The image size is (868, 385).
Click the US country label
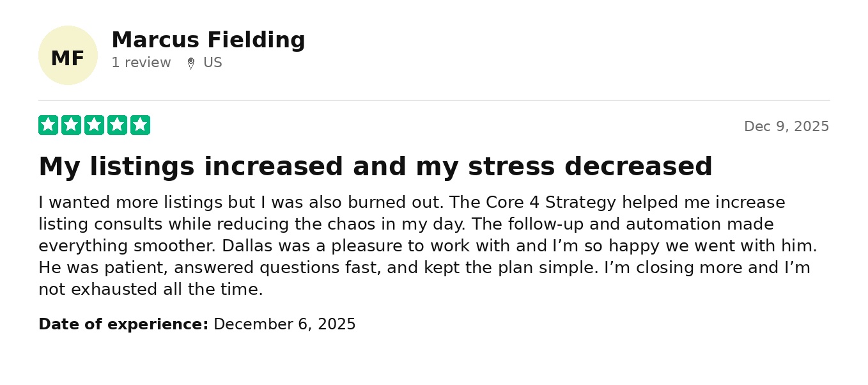coord(213,63)
